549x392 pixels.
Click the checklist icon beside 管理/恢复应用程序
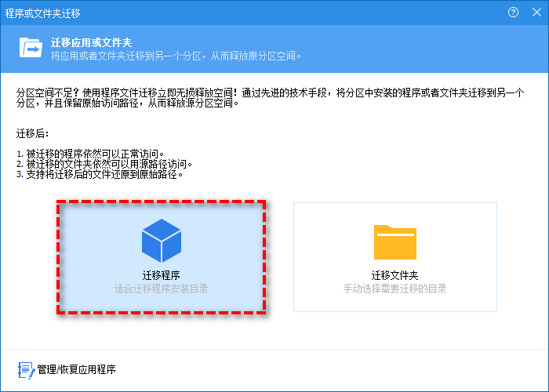coord(25,369)
